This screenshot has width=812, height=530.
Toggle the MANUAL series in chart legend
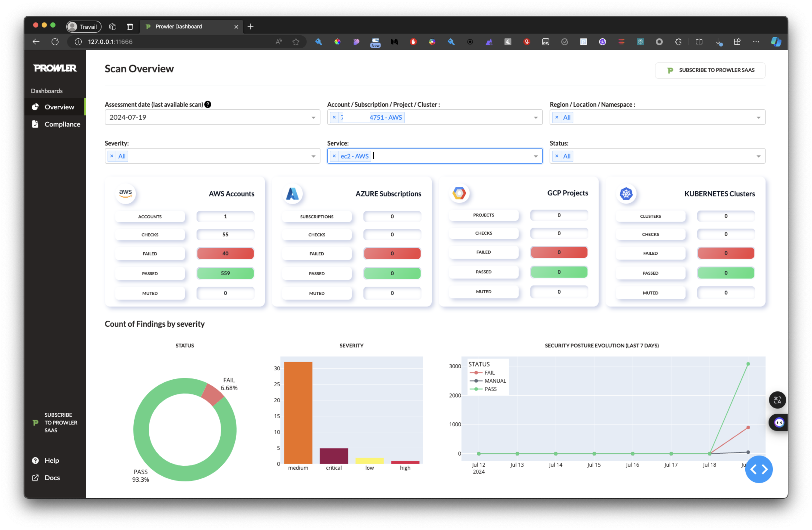click(495, 381)
